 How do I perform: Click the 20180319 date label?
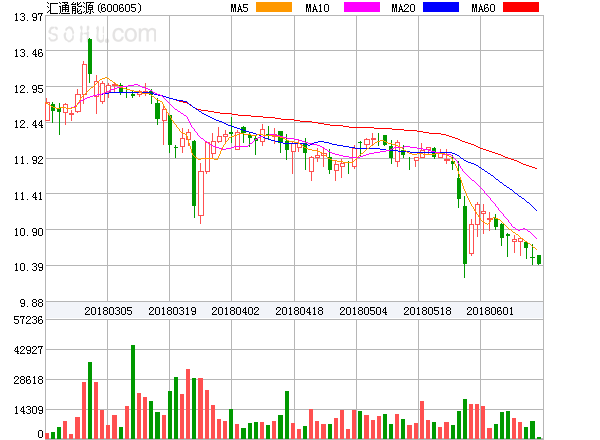[172, 311]
